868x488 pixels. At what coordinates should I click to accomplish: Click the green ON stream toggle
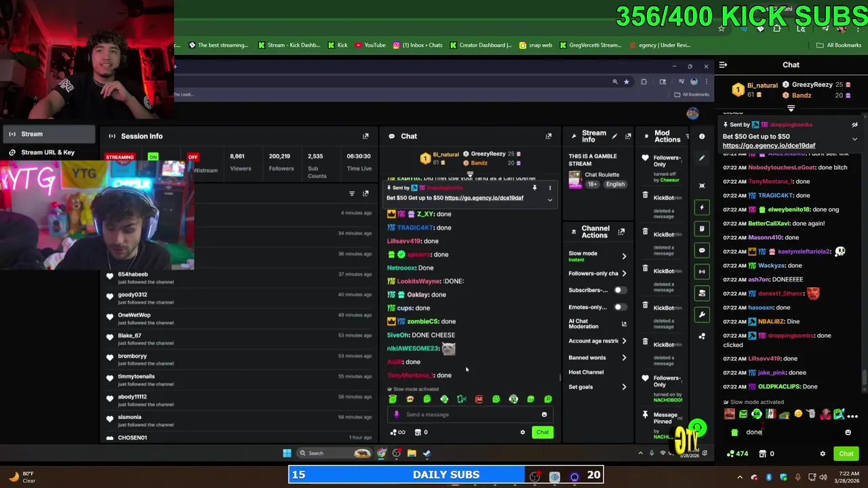[x=153, y=157]
